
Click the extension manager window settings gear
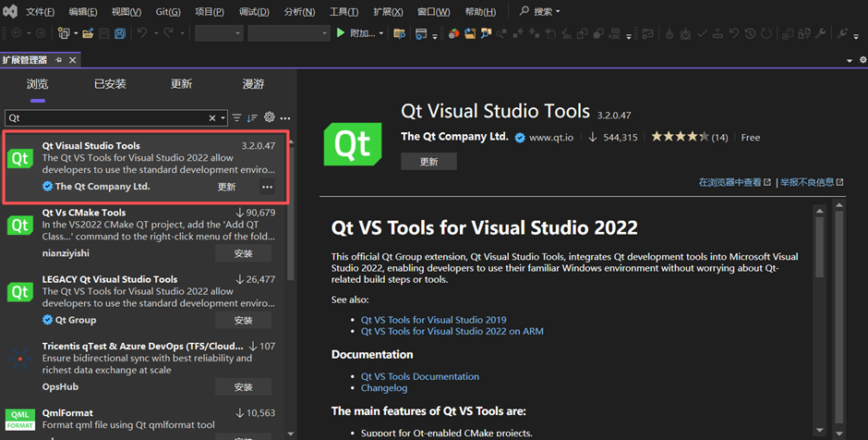[x=862, y=59]
